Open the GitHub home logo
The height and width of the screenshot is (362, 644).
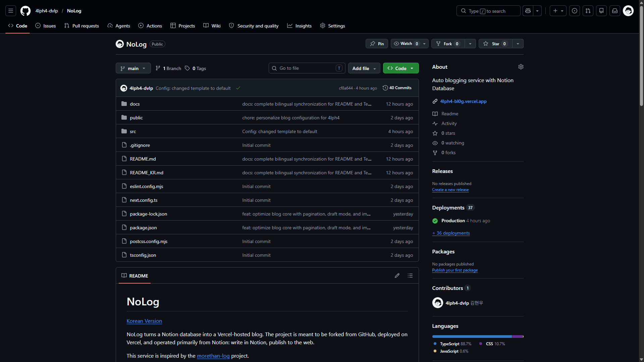(25, 11)
